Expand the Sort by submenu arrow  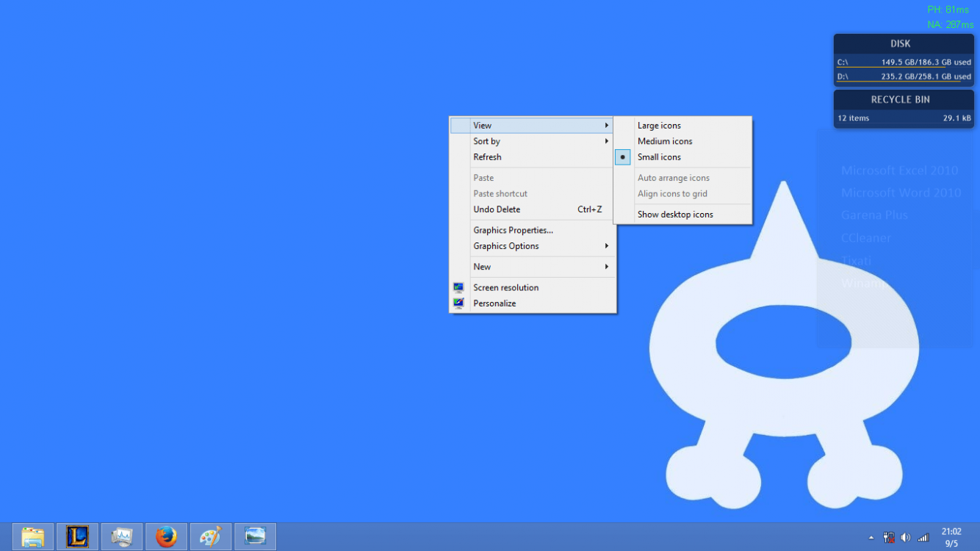point(607,141)
